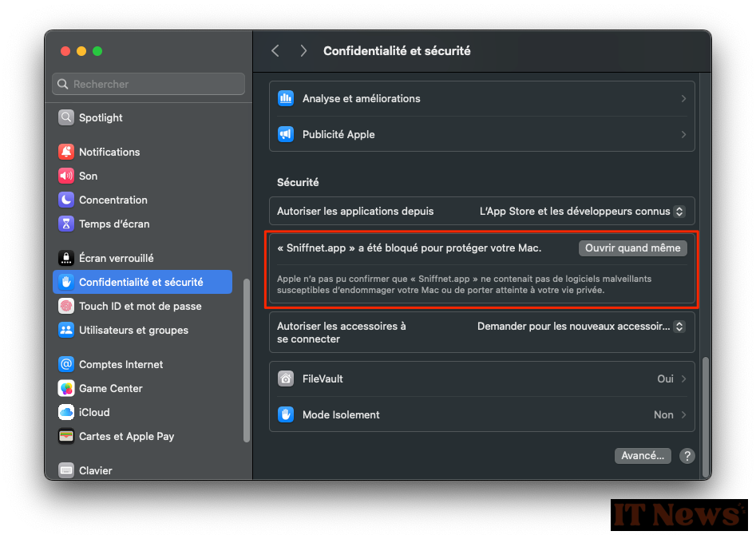Image resolution: width=756 pixels, height=539 pixels.
Task: Expand the FileVault settings row
Action: click(x=481, y=379)
